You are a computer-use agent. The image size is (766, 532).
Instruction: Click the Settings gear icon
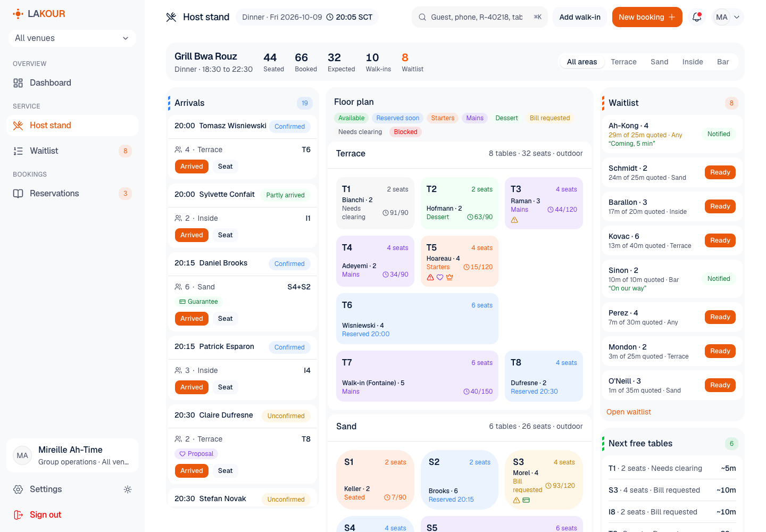18,489
